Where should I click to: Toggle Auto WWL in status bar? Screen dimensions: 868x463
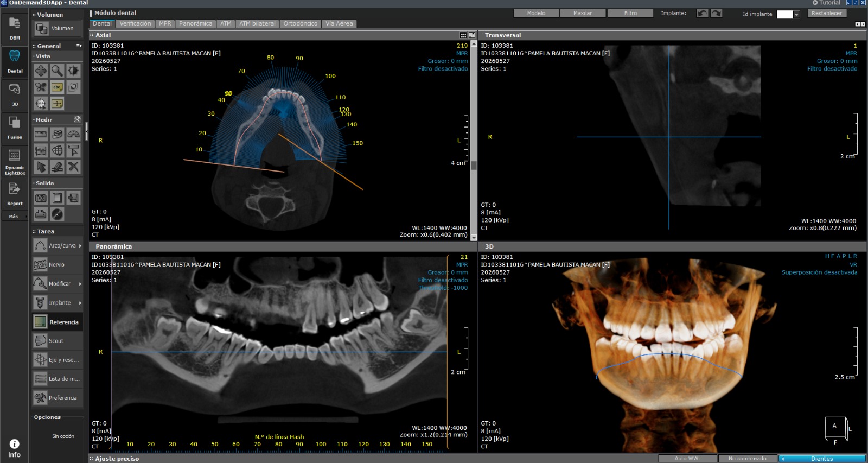[x=688, y=459]
